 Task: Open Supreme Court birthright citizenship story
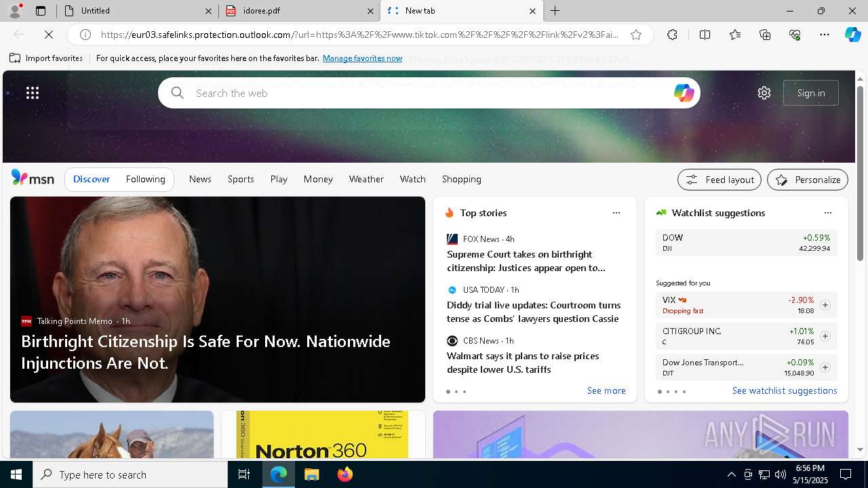coord(526,261)
